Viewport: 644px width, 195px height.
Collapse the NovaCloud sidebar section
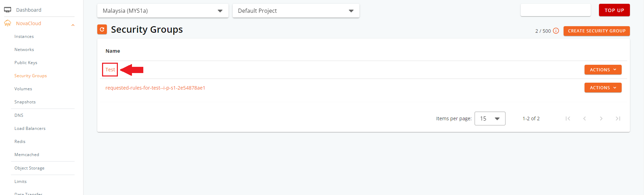click(73, 25)
